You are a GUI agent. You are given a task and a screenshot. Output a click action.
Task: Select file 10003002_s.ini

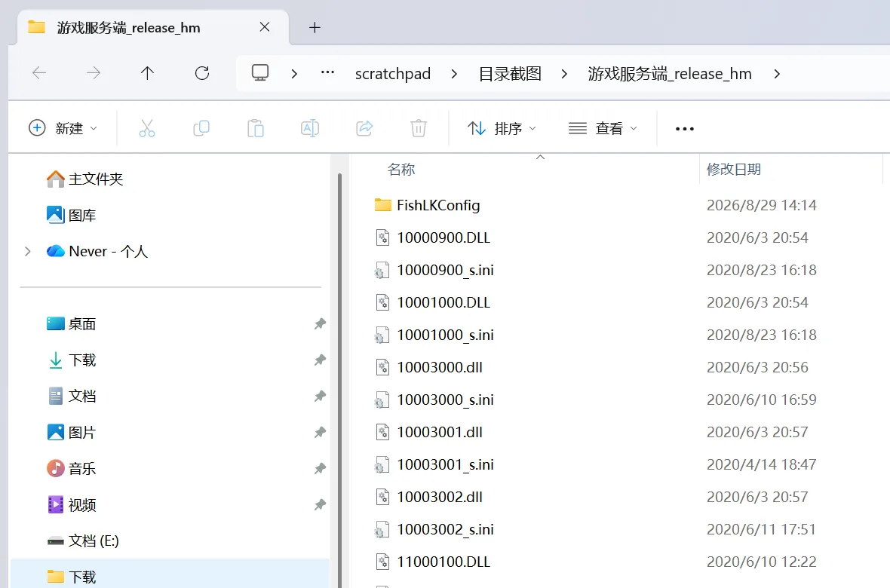[x=434, y=529]
